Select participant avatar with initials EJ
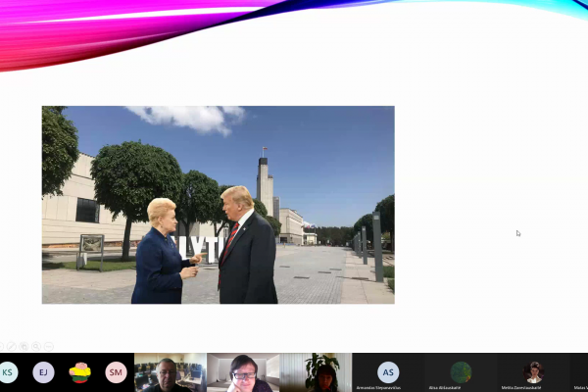 pyautogui.click(x=43, y=372)
